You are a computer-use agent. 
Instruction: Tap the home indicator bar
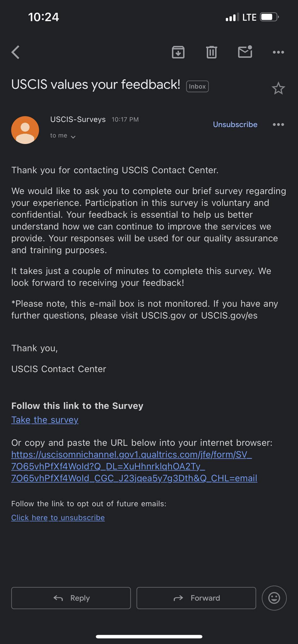coord(149,637)
